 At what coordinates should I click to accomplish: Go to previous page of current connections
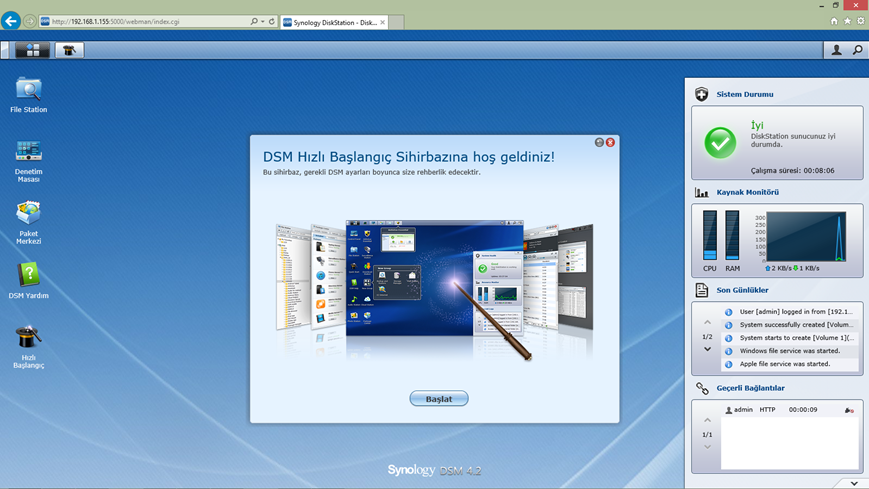pos(707,420)
